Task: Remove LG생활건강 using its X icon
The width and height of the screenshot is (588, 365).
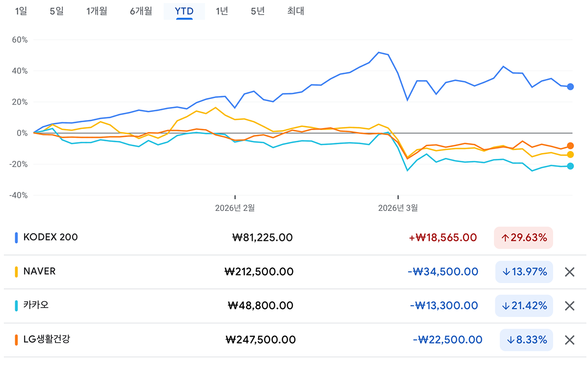Action: coord(569,340)
